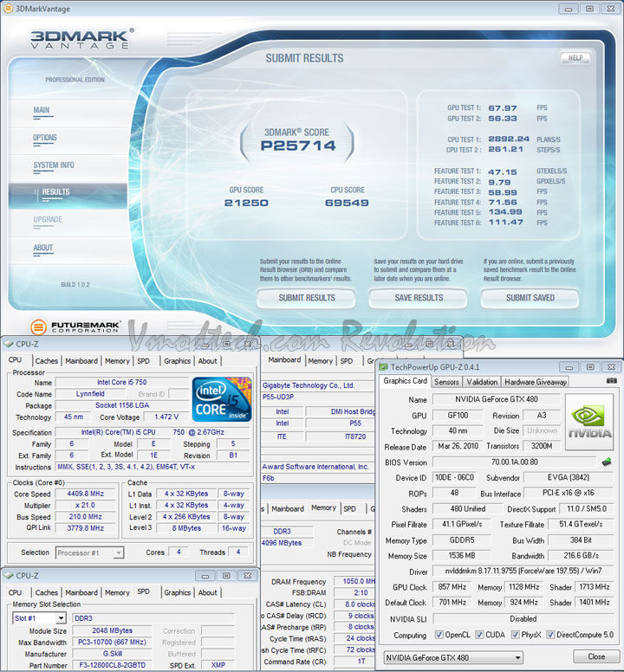The width and height of the screenshot is (624, 672).
Task: Switch to Memory tab in top CPU-Z window
Action: pos(117,361)
